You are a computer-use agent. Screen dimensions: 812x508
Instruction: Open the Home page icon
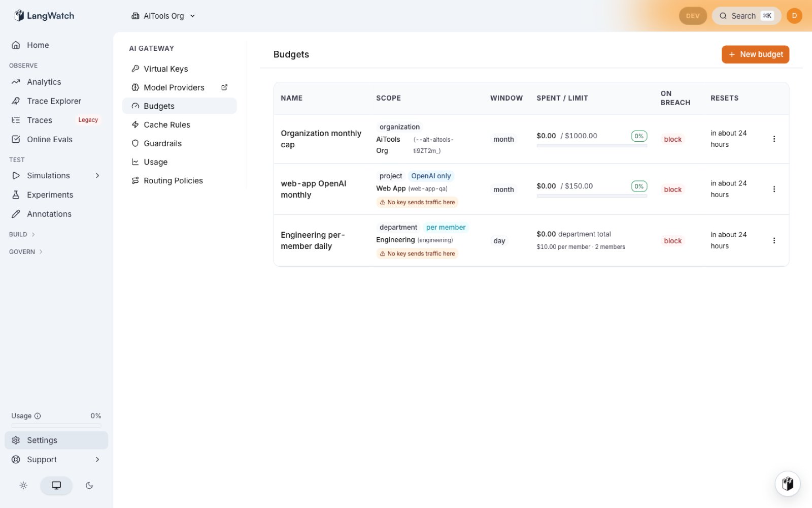[x=16, y=45]
